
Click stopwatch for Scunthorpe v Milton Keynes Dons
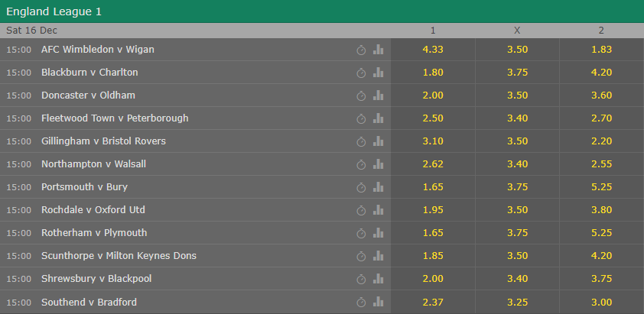[x=361, y=257]
